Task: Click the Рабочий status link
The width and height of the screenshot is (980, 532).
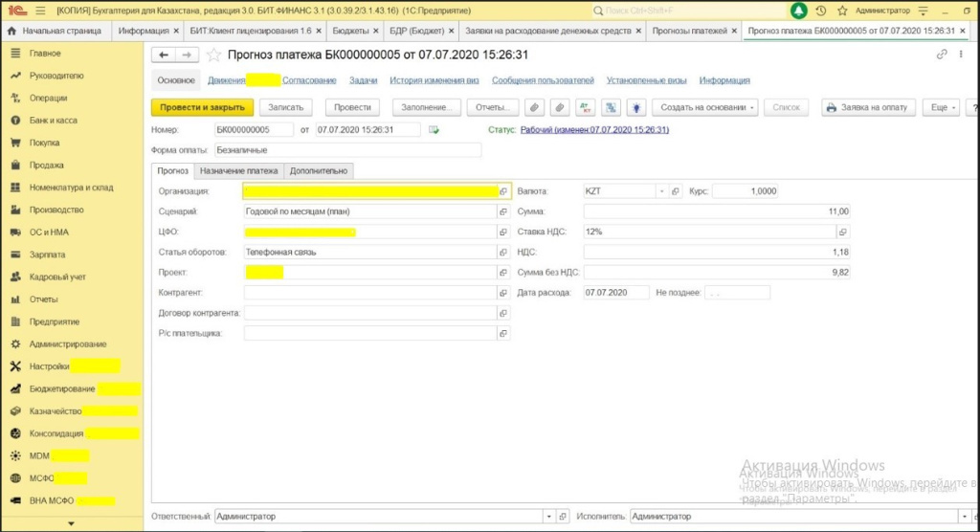Action: [593, 130]
